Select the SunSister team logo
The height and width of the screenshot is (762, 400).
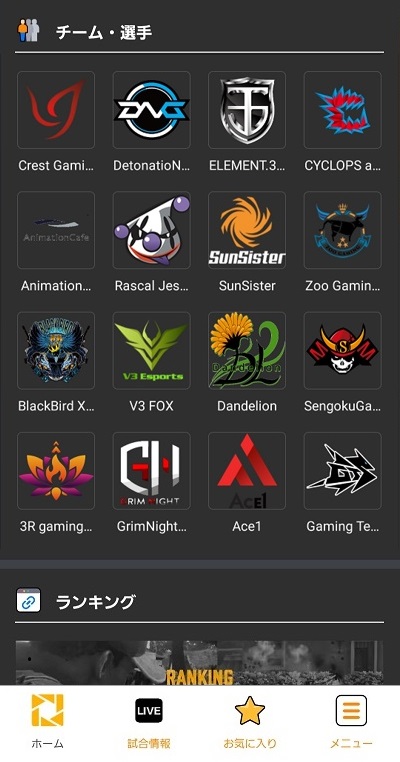tap(247, 230)
